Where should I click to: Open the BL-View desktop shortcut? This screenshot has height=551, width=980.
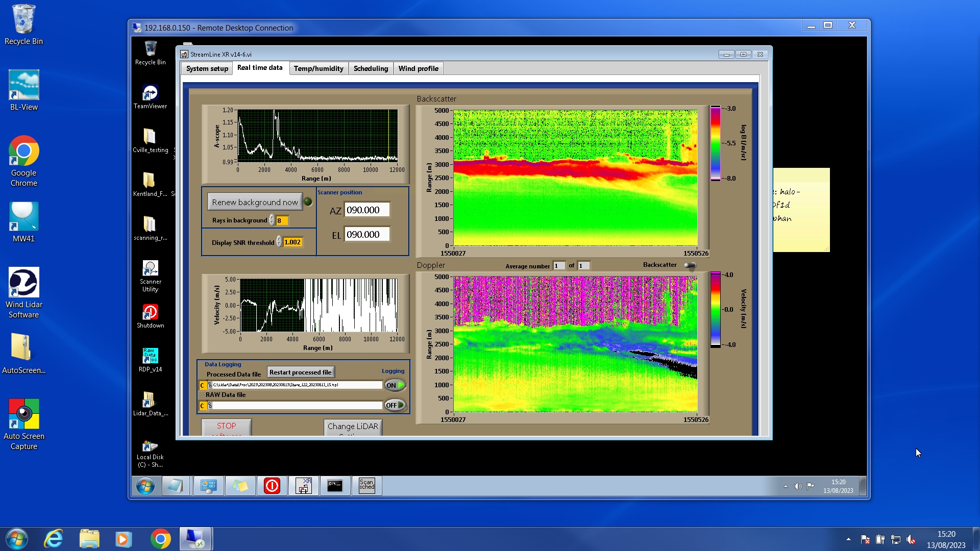pos(23,85)
